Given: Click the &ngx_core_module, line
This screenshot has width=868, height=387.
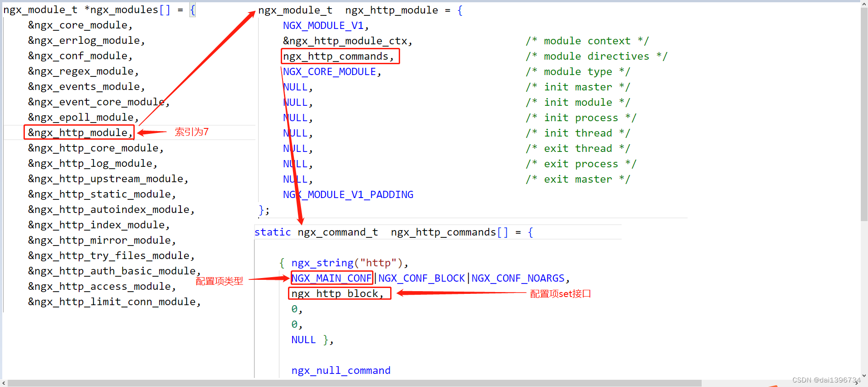Looking at the screenshot, I should tap(80, 25).
